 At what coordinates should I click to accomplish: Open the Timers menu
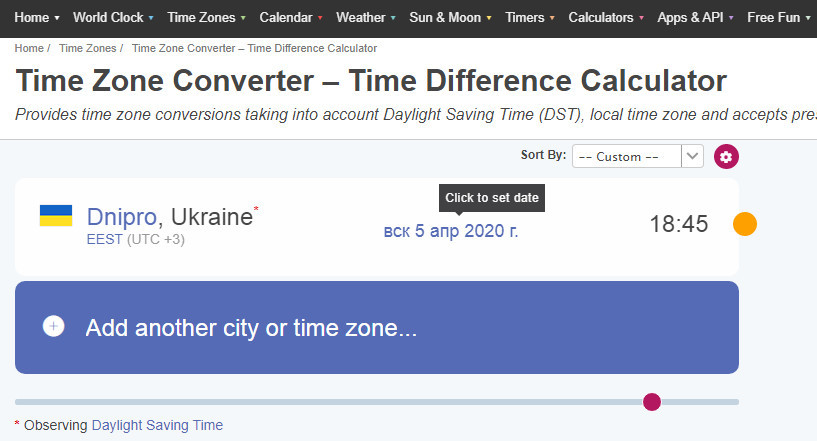pos(529,17)
